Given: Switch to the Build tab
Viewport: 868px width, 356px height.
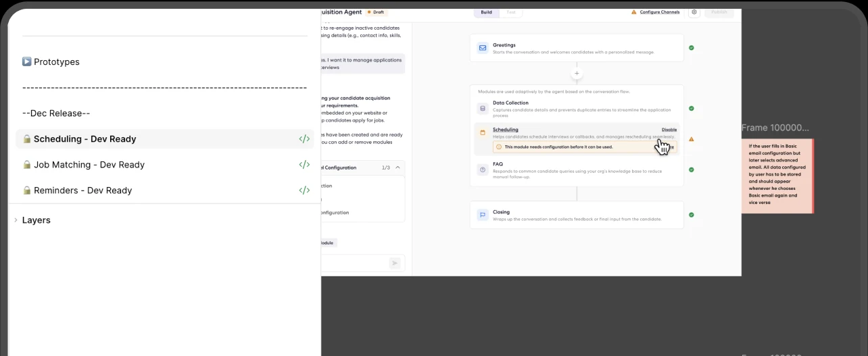Looking at the screenshot, I should (487, 12).
